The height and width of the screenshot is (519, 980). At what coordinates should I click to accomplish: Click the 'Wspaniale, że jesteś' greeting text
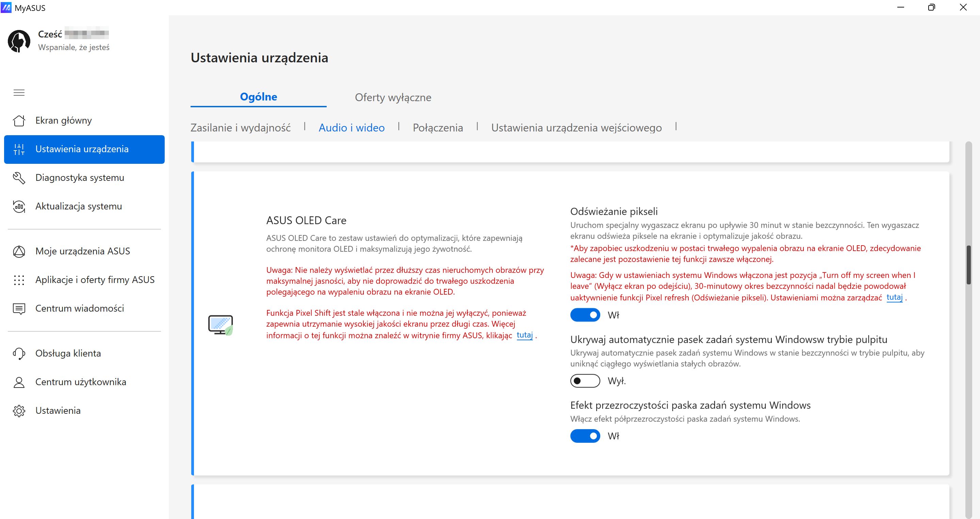pos(74,47)
